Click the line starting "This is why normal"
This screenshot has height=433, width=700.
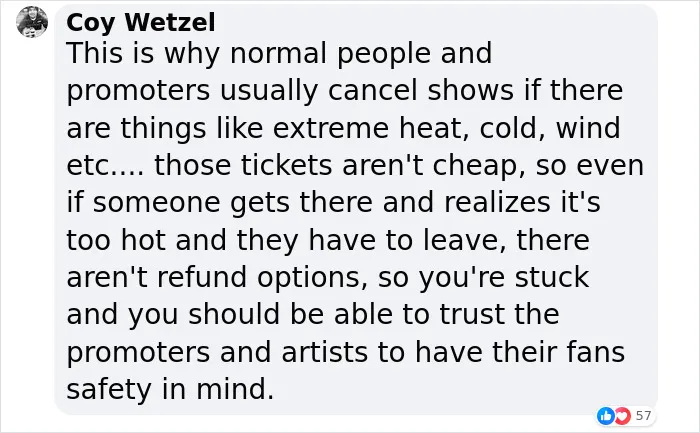tap(279, 54)
